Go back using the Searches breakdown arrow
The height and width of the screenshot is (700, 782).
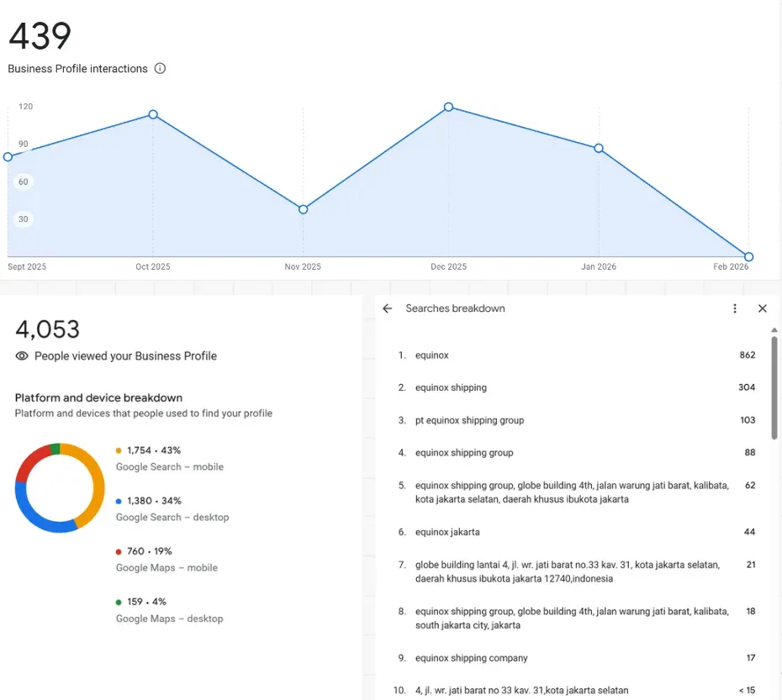tap(388, 308)
